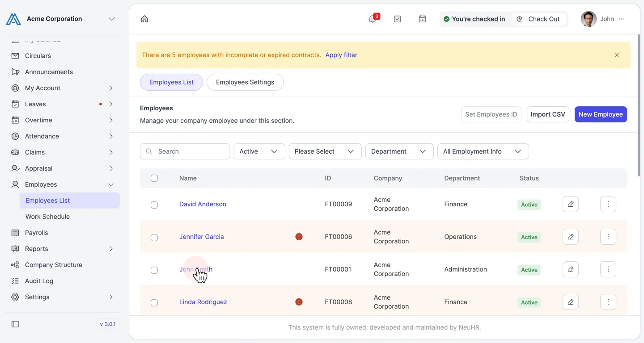Collapse the sidebar with the panel icon
Image resolution: width=644 pixels, height=343 pixels.
click(x=15, y=324)
